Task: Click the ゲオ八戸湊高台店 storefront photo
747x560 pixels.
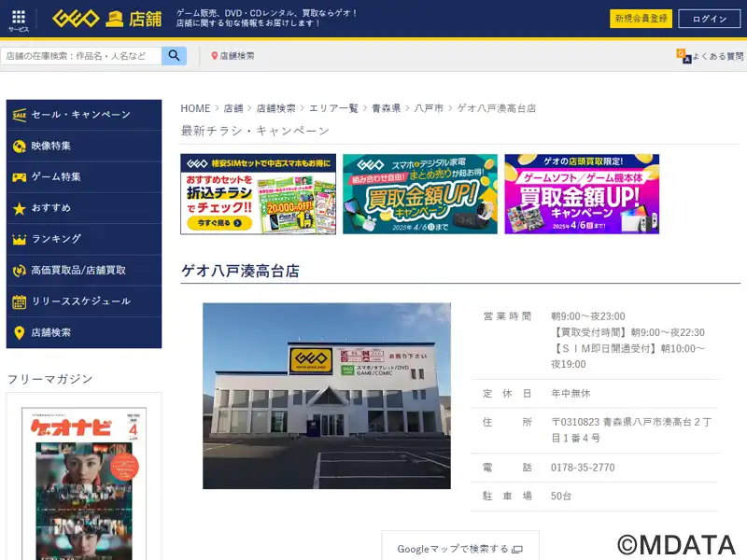Action: [327, 396]
